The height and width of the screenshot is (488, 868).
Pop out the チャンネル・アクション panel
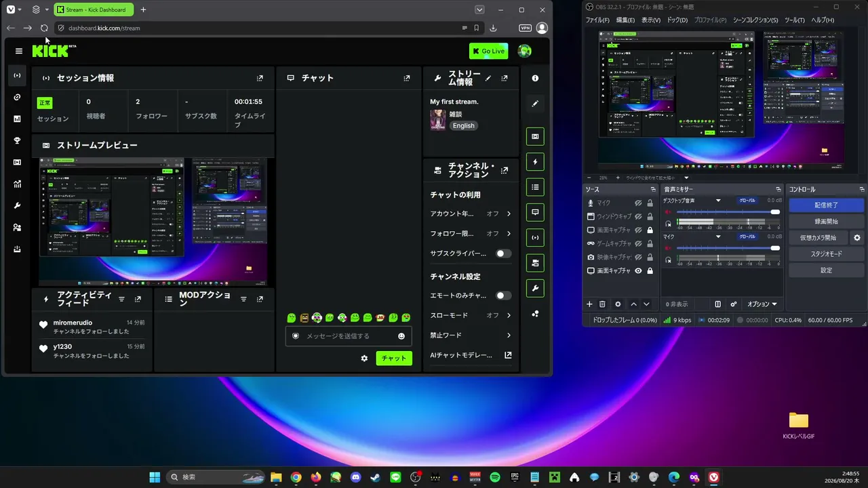(x=505, y=170)
